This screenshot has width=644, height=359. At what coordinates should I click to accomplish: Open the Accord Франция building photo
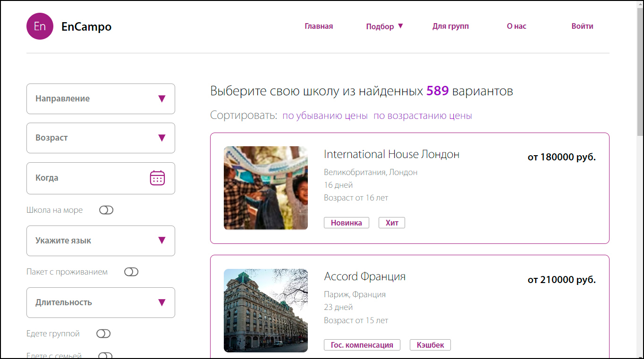[266, 310]
